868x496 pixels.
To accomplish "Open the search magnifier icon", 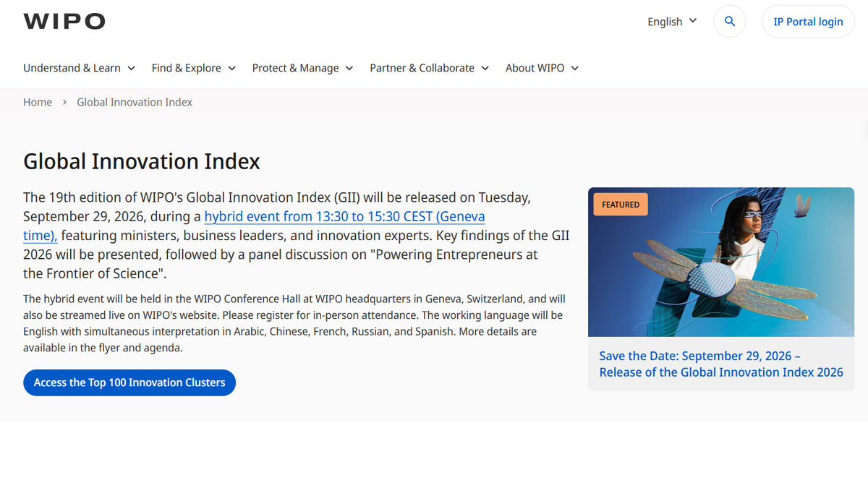I will 729,22.
